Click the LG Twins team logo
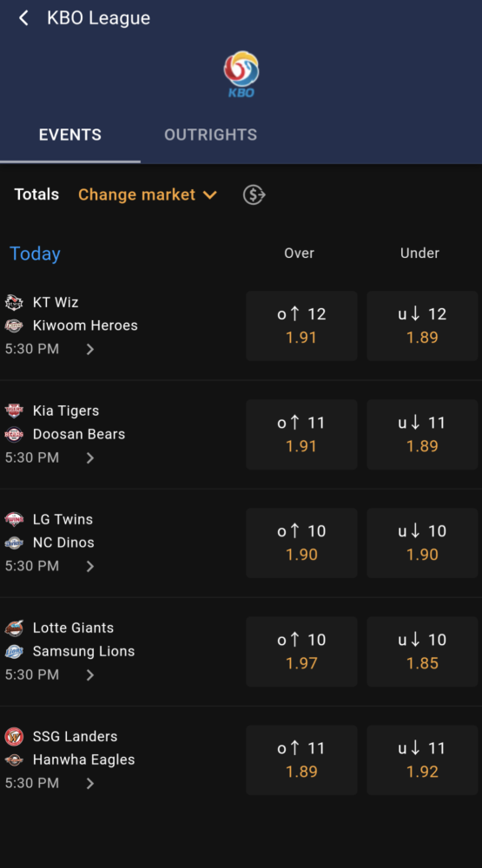 [14, 519]
